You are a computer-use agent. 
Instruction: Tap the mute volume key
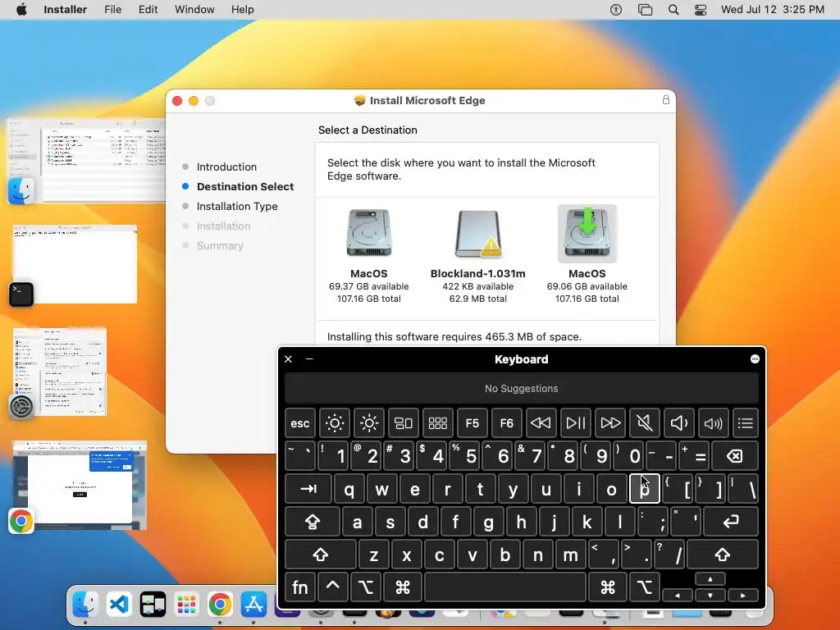tap(645, 423)
